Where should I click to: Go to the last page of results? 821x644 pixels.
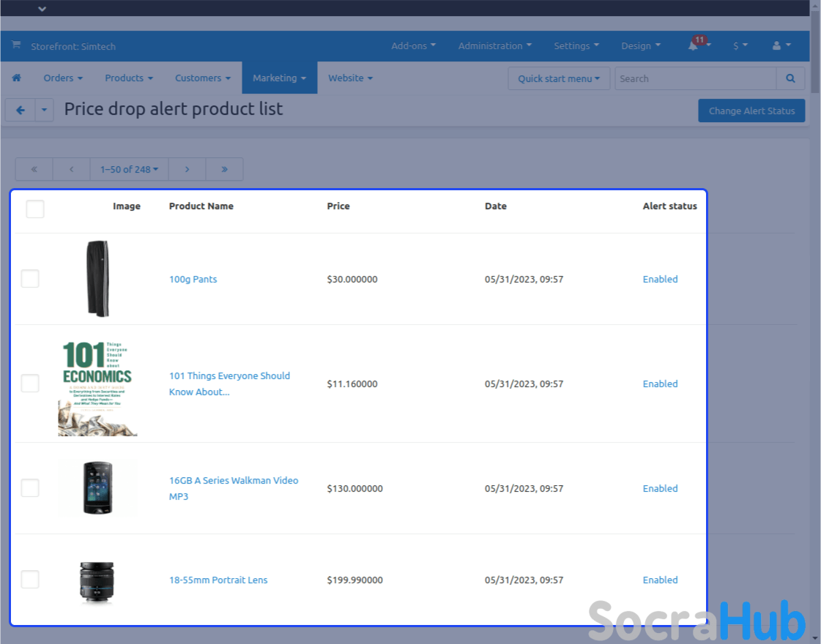click(x=224, y=169)
